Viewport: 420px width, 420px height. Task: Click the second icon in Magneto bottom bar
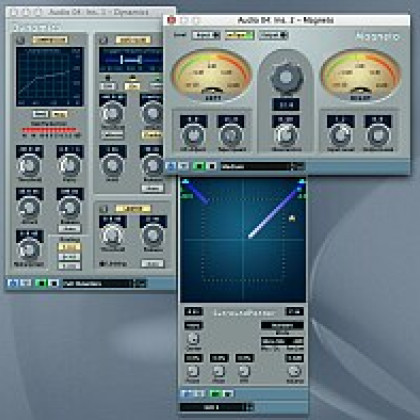click(184, 166)
